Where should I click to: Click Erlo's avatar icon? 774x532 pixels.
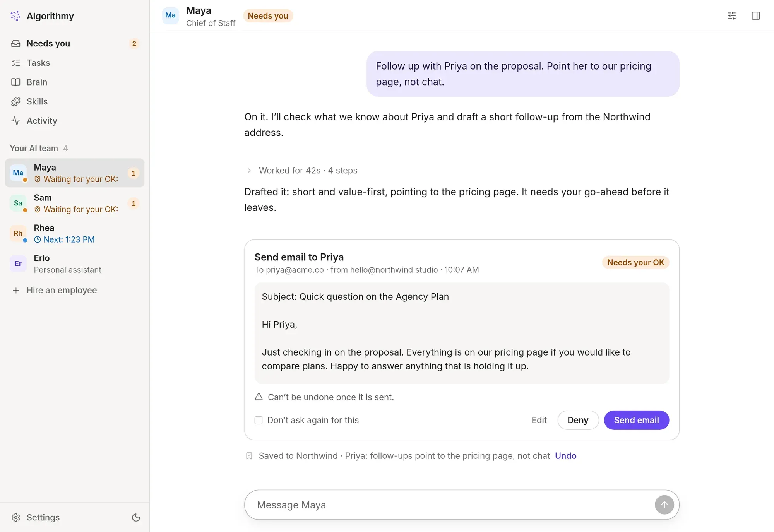[x=18, y=263]
